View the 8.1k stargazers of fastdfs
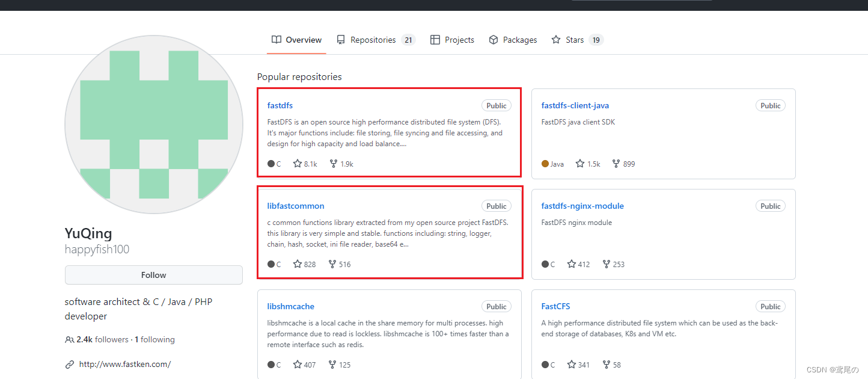Image resolution: width=868 pixels, height=379 pixels. 305,164
